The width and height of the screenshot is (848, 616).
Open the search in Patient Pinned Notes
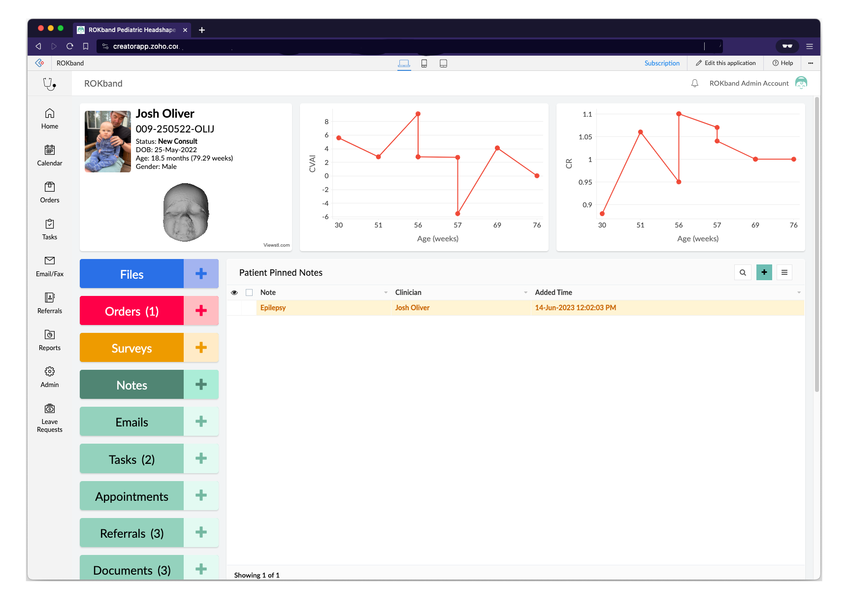[x=743, y=272]
